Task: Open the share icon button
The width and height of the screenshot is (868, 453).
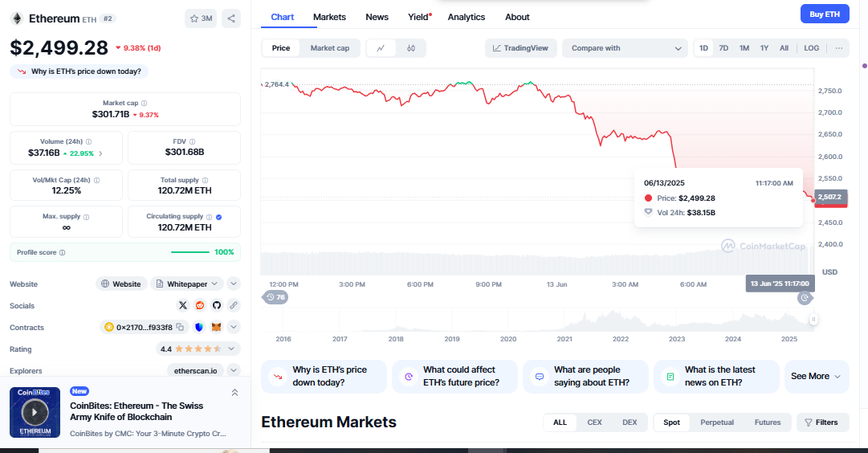Action: tap(231, 18)
